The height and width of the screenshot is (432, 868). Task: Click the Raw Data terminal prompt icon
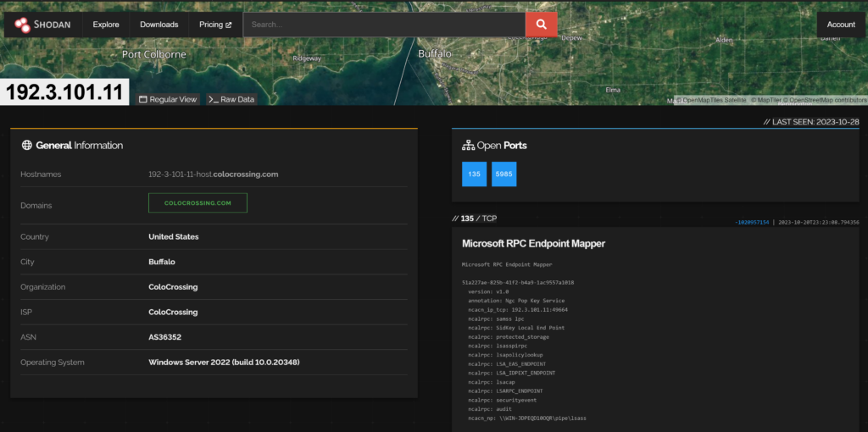[x=214, y=100]
